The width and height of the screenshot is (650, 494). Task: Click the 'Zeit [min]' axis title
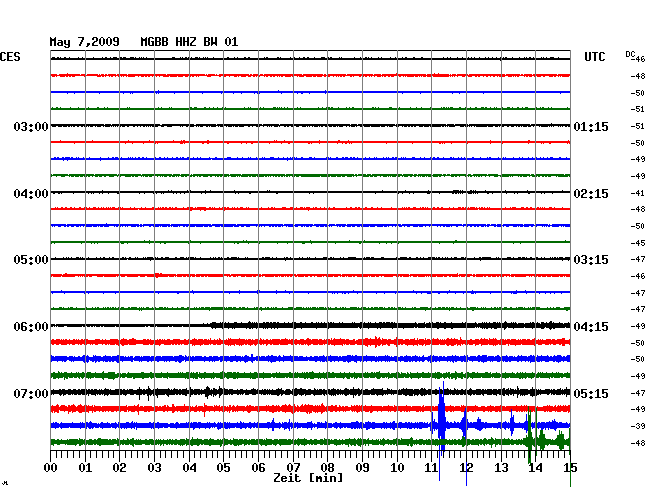[308, 478]
